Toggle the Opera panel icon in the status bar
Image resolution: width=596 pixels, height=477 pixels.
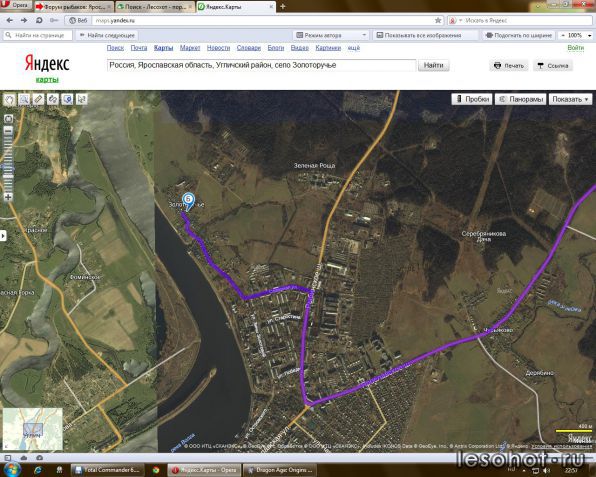8,458
